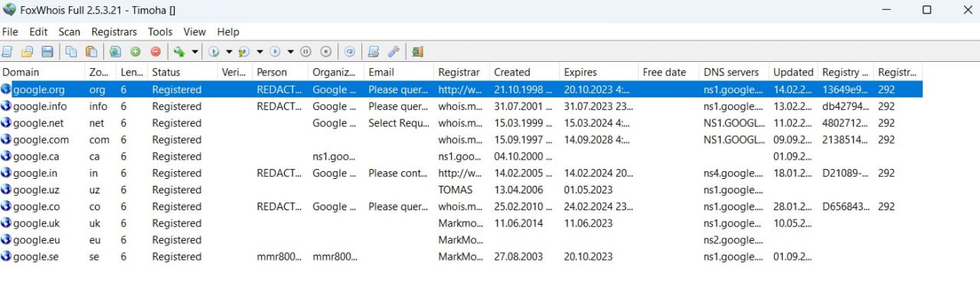Pause the scan with the pause icon
The height and width of the screenshot is (302, 980).
click(305, 52)
